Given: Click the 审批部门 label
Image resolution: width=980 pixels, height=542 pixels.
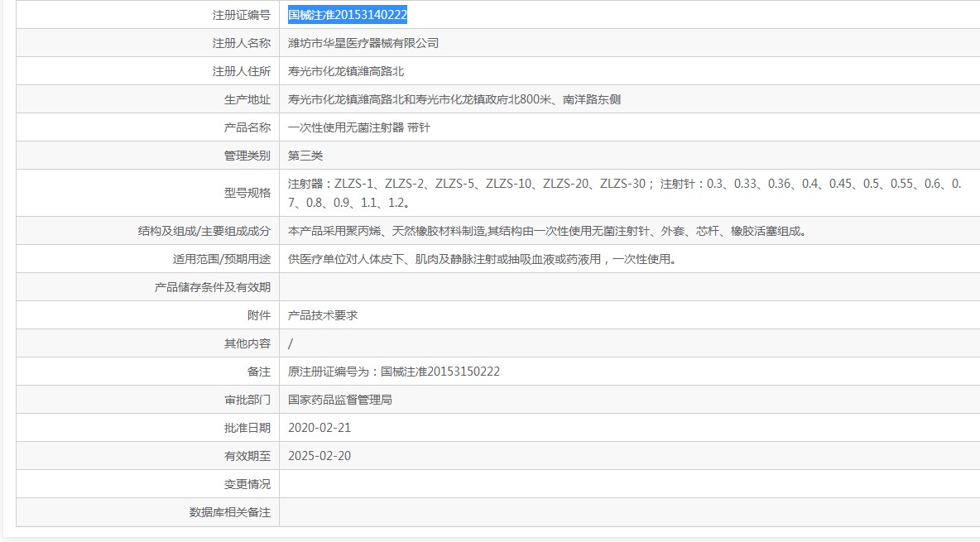Looking at the screenshot, I should 247,401.
